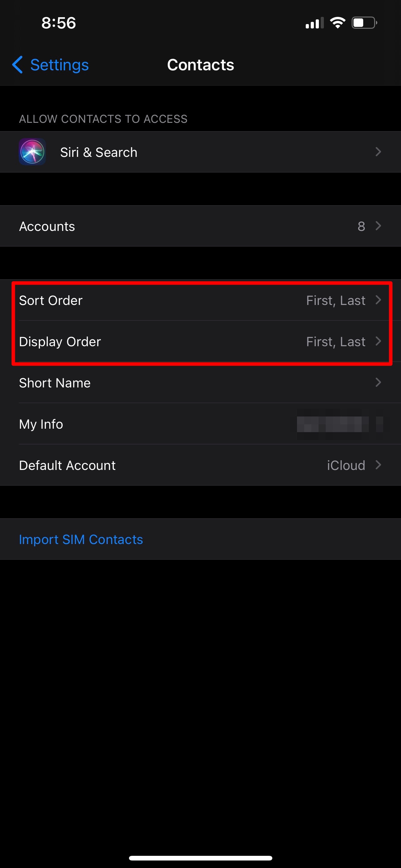Tap Import SIM Contacts link

81,539
